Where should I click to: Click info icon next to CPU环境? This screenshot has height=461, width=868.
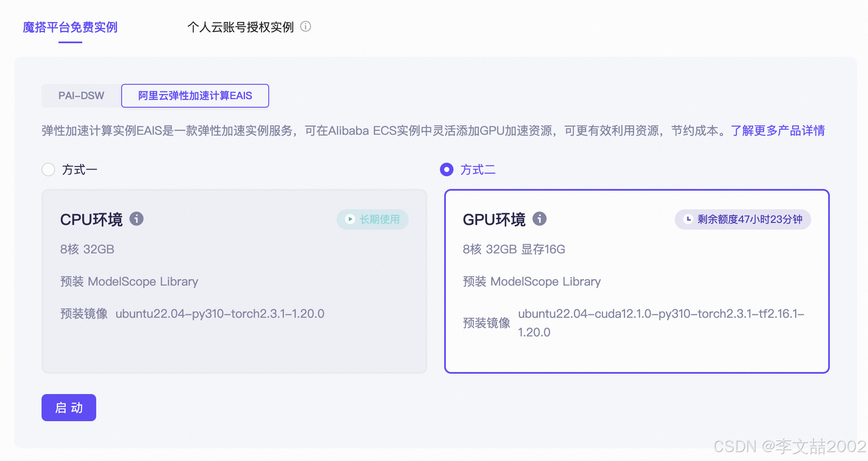click(x=136, y=219)
